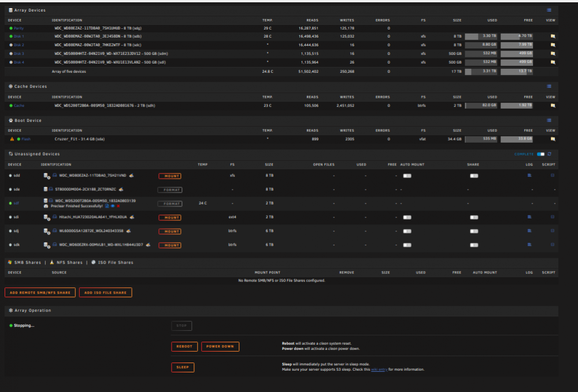Image resolution: width=578 pixels, height=392 pixels.
Task: Put the server to Sleep
Action: point(183,367)
